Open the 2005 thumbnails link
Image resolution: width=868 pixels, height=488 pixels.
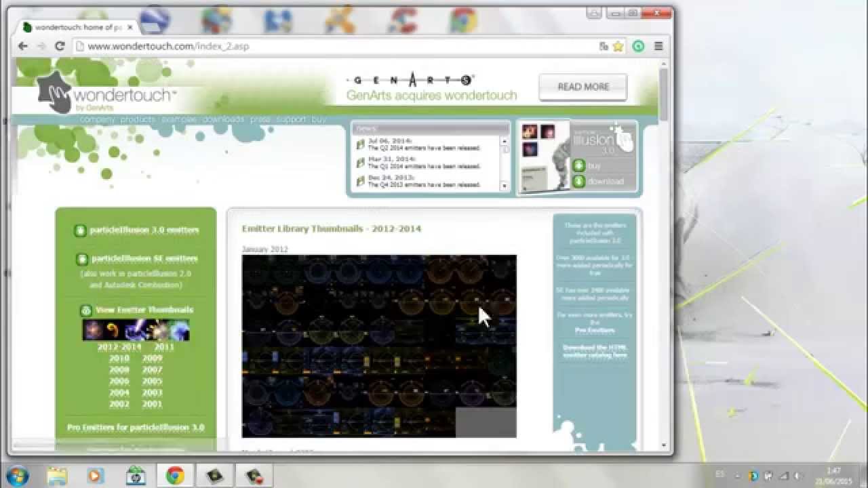coord(153,382)
